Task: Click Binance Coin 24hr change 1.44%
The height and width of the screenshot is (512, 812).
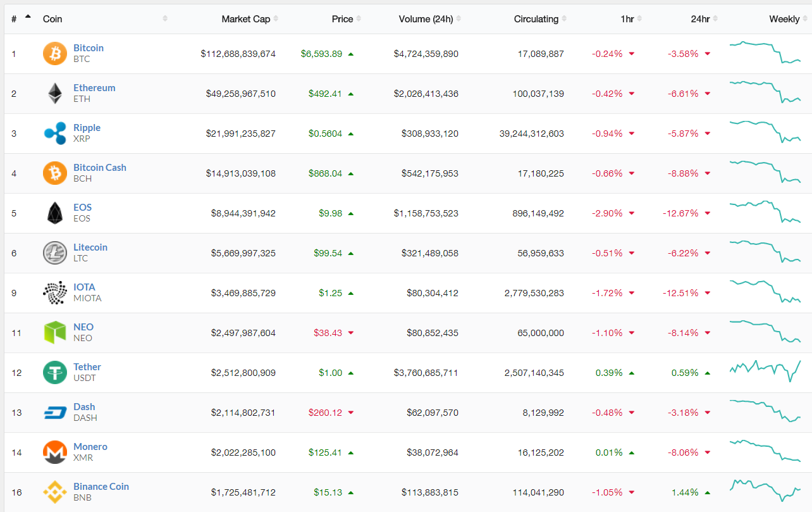Action: point(685,492)
